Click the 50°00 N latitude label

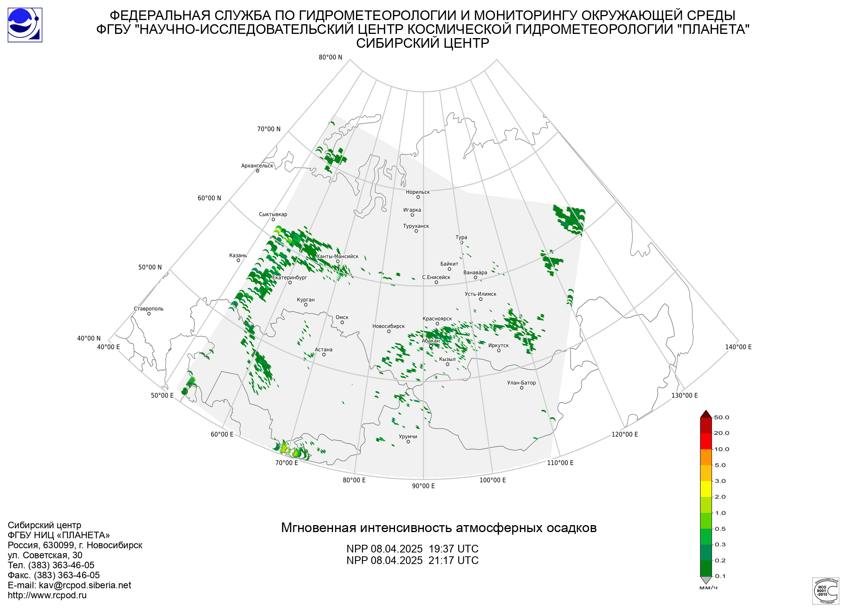(150, 268)
